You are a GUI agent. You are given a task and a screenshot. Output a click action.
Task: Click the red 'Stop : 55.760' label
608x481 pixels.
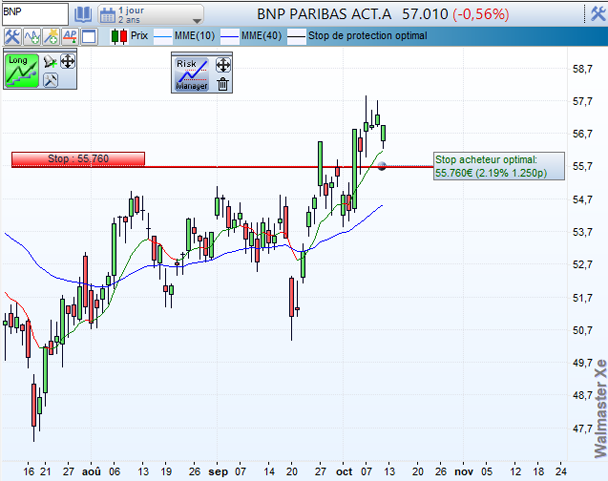78,159
